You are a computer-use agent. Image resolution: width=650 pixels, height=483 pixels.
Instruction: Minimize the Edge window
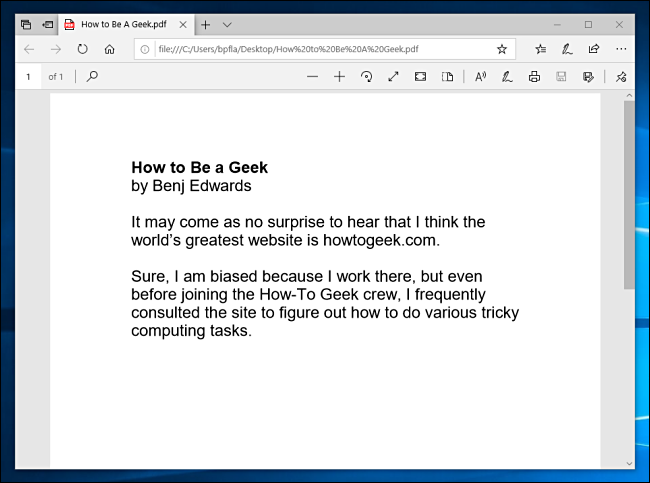[x=557, y=25]
